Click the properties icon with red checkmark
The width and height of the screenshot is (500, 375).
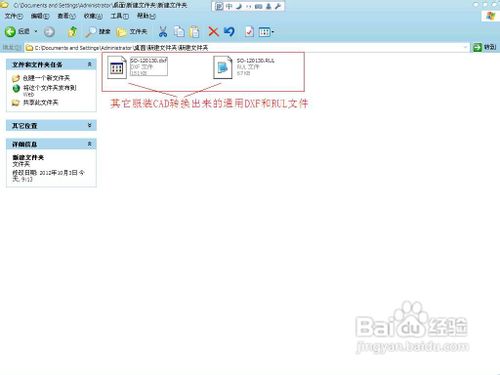pos(249,32)
